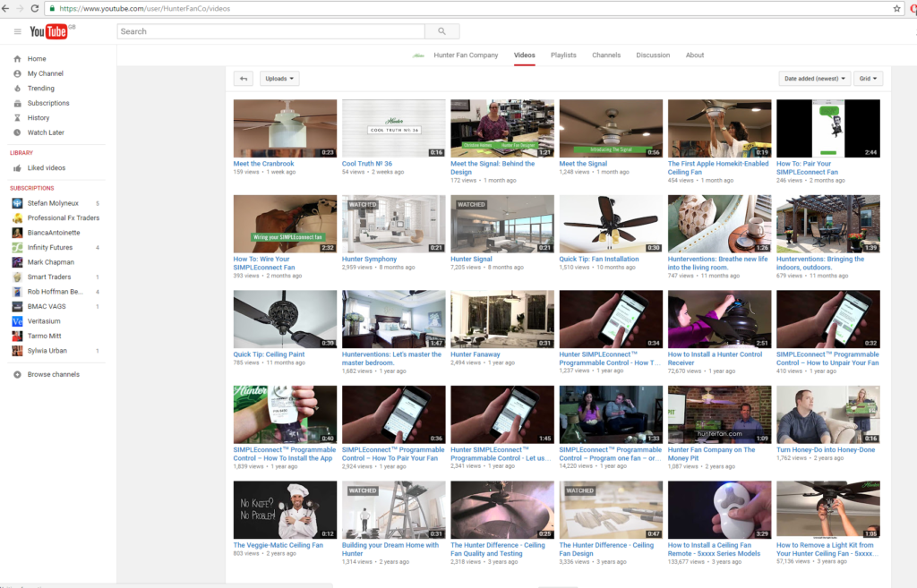Image resolution: width=917 pixels, height=588 pixels.
Task: Play Hunter Fan Company on The Money Pit thumbnail
Action: pos(719,414)
